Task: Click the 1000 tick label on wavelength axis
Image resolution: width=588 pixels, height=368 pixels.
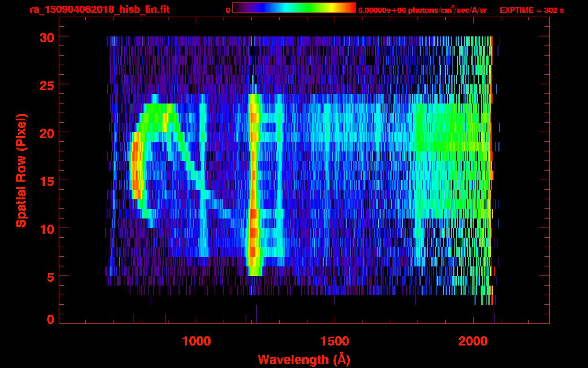Action: [196, 341]
